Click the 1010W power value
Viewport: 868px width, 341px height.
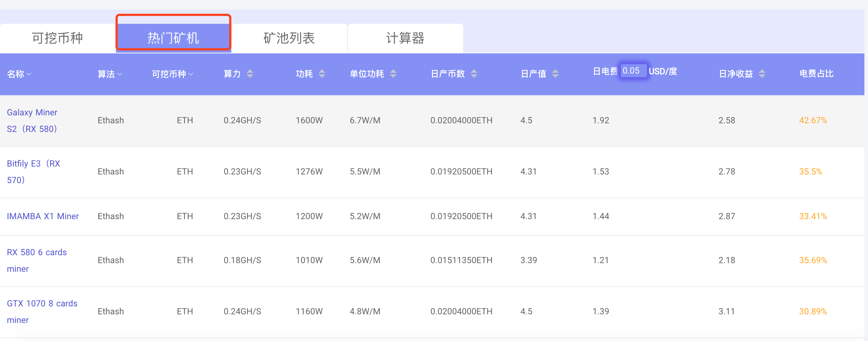pos(309,260)
